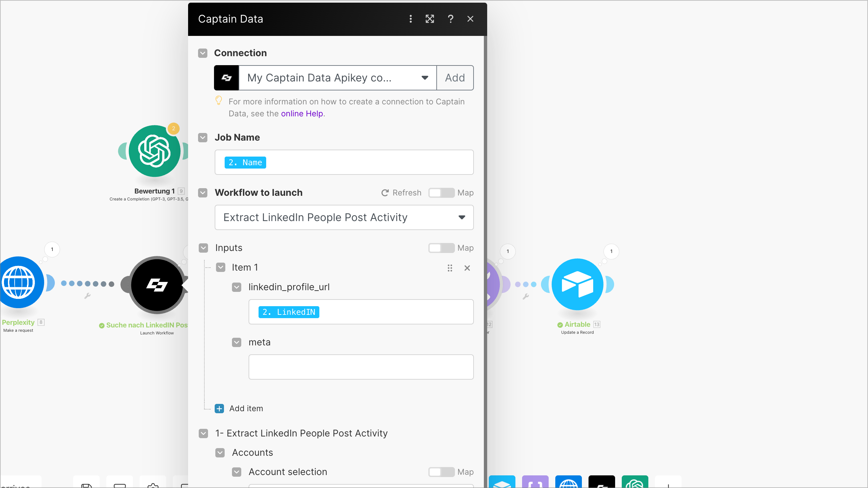868x488 pixels.
Task: Click the wrench icon between Perplexity and Captain Data
Action: [87, 296]
